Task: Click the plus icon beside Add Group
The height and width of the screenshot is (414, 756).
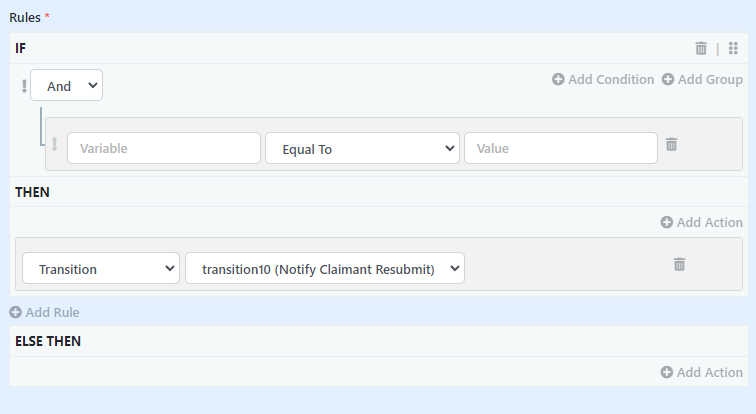Action: click(668, 79)
